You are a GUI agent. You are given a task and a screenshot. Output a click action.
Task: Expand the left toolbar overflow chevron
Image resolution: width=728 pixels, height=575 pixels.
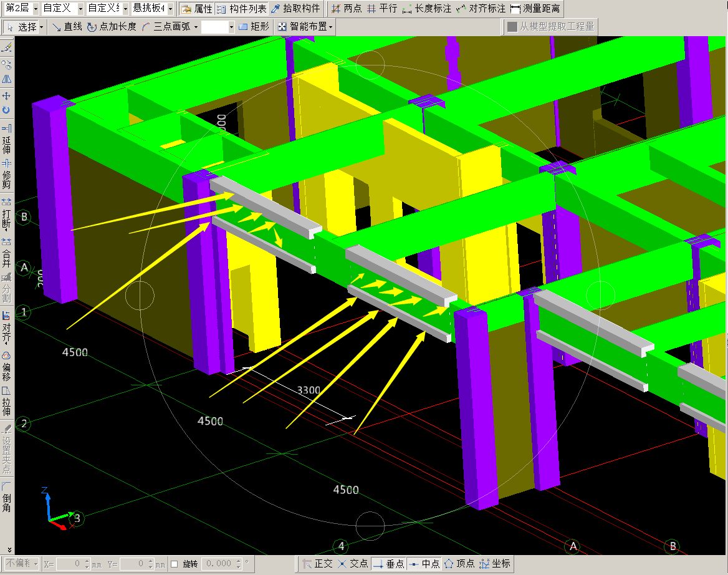point(8,549)
